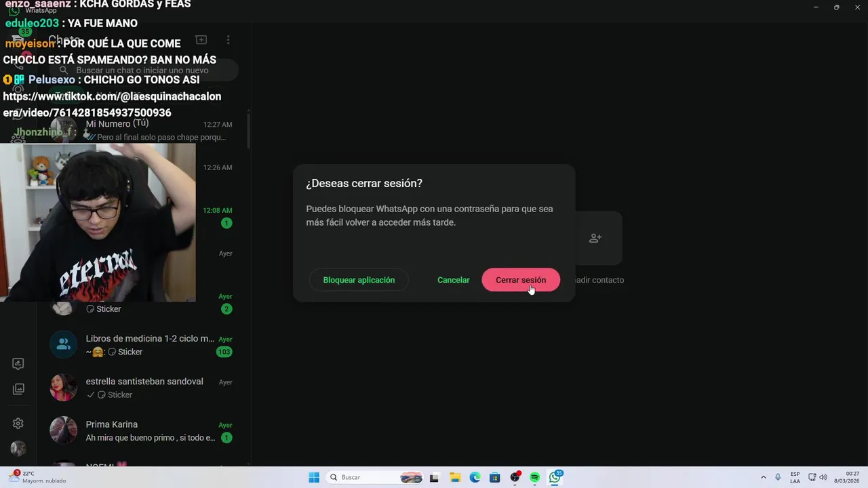Open the chat-with-pencil icon in left sidebar
868x488 pixels.
18,364
